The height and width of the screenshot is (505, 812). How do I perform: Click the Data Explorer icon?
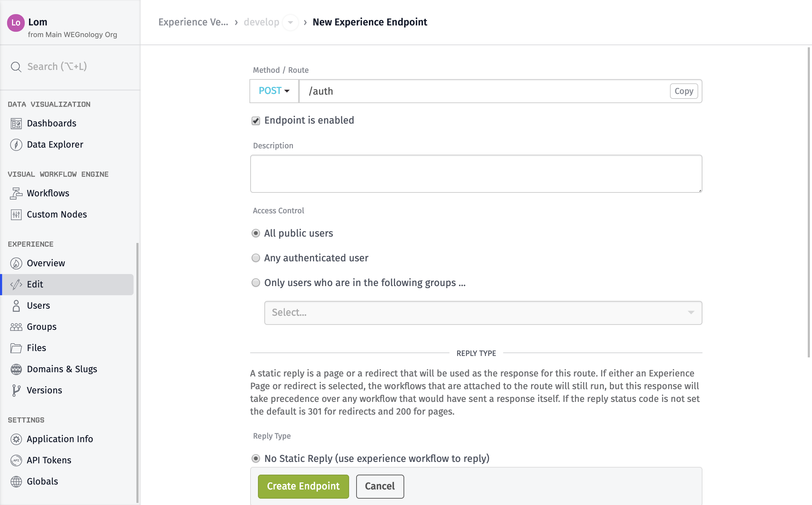[16, 145]
